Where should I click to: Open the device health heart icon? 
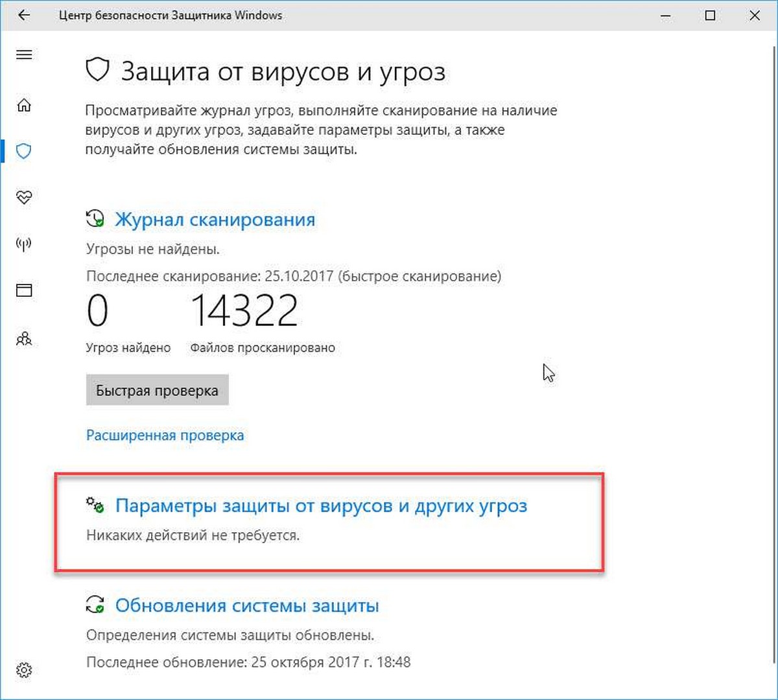pyautogui.click(x=24, y=198)
